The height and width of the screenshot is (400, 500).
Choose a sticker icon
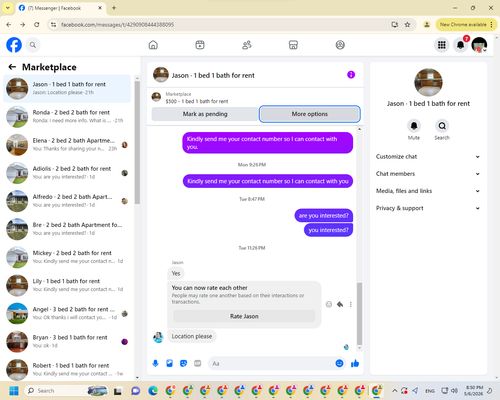click(183, 363)
